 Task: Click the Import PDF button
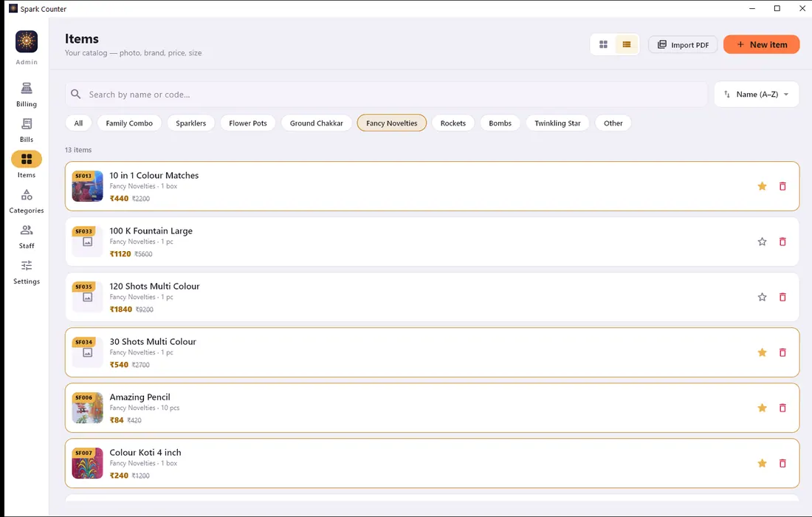(683, 44)
